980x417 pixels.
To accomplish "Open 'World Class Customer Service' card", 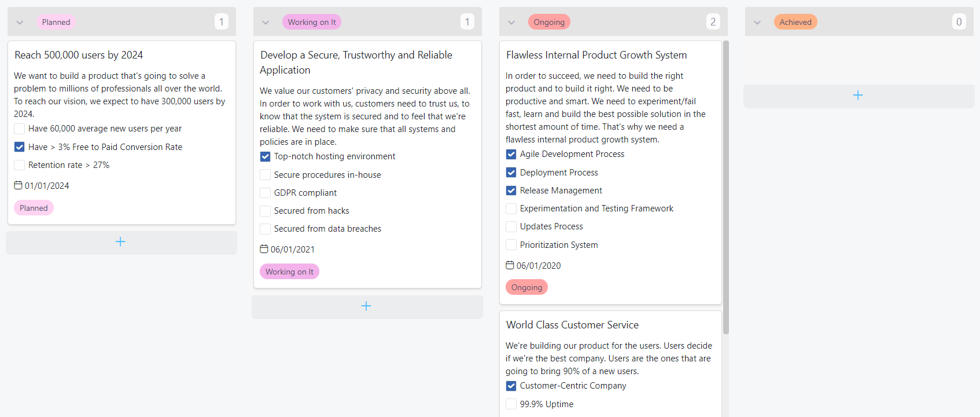I will pos(572,325).
